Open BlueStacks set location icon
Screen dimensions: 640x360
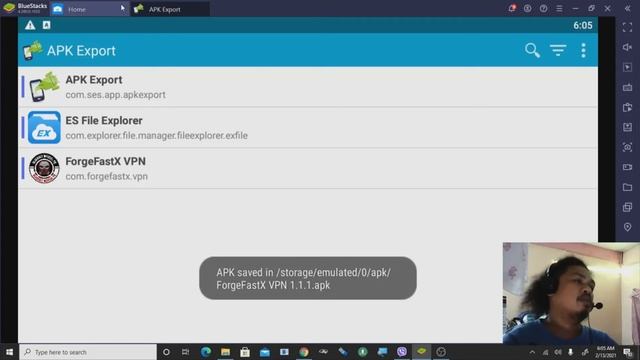627,227
